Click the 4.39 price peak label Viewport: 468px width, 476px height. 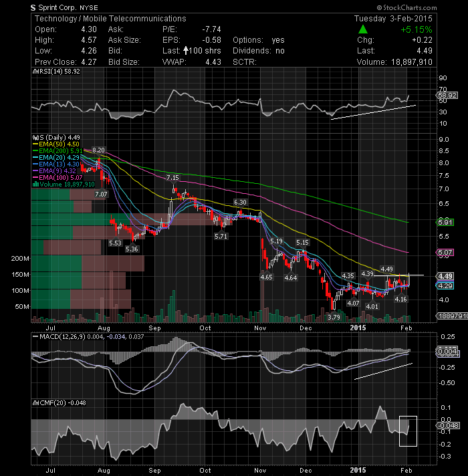click(367, 274)
